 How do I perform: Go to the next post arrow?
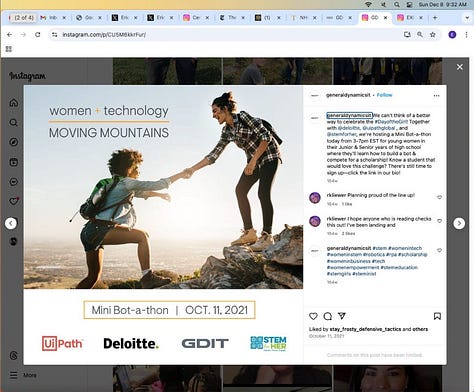[459, 223]
